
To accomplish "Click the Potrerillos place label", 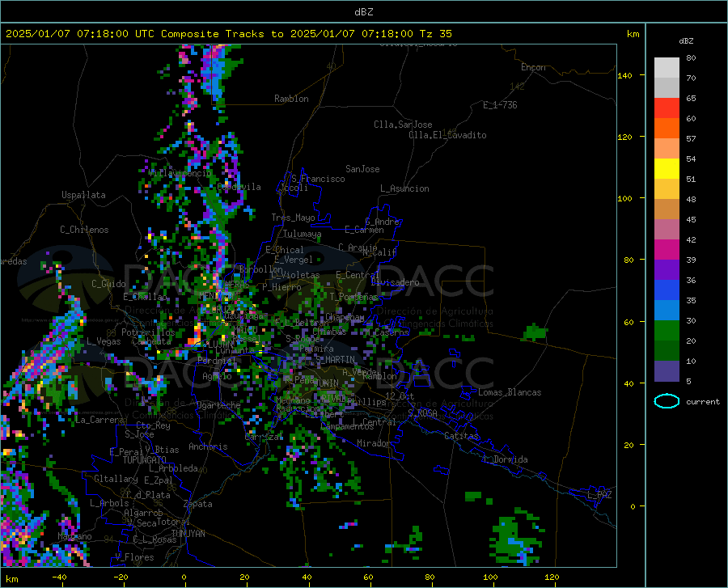I will click(148, 332).
